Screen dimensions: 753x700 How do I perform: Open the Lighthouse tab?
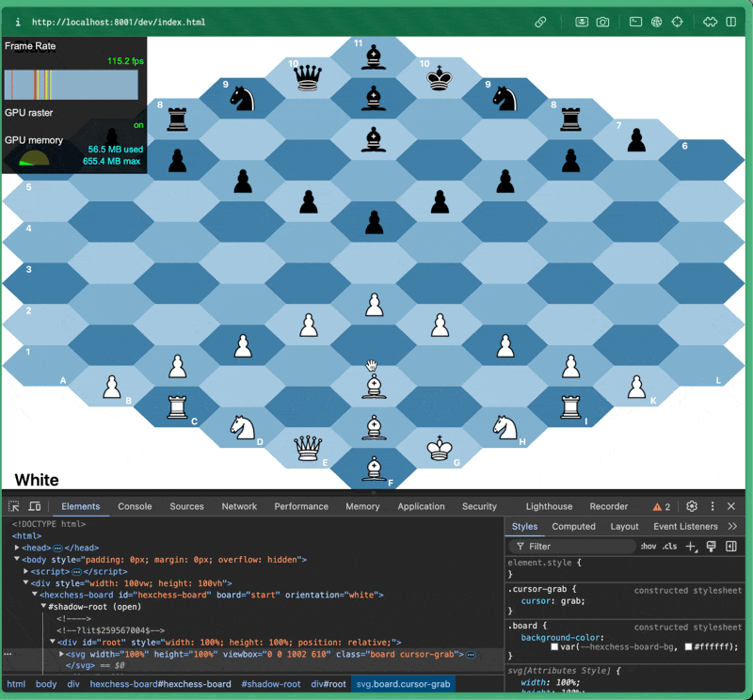click(x=549, y=506)
